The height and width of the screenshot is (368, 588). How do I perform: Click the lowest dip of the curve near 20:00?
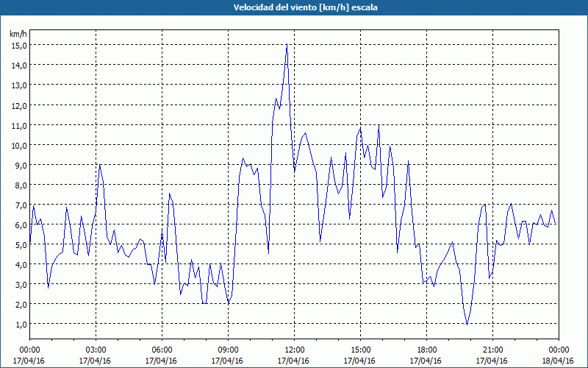click(x=467, y=324)
